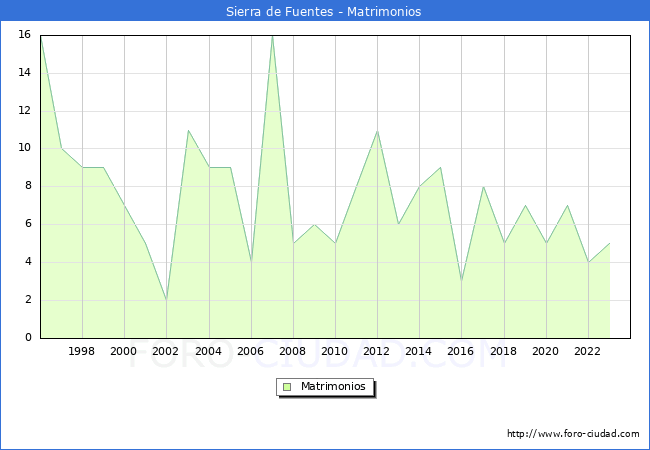The width and height of the screenshot is (650, 450).
Task: Click the chart title Sierra de Fuentes - Matrimonios
Action: coord(325,11)
